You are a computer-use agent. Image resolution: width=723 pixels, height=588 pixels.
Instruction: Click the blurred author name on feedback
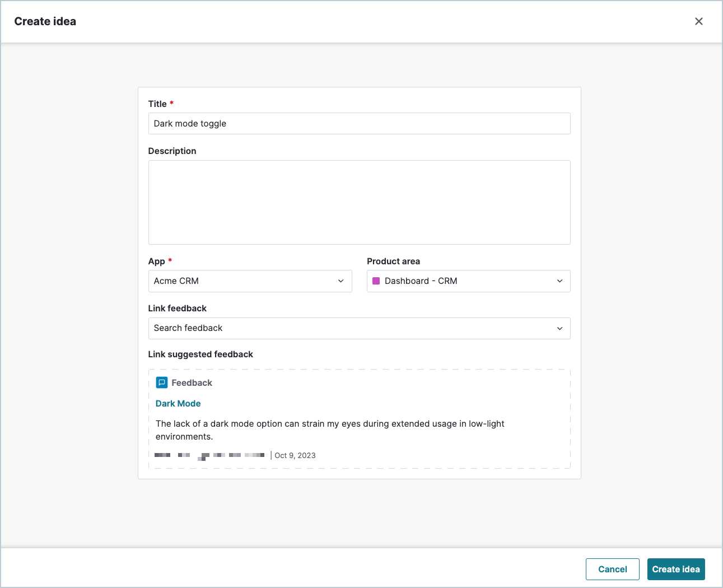point(209,455)
